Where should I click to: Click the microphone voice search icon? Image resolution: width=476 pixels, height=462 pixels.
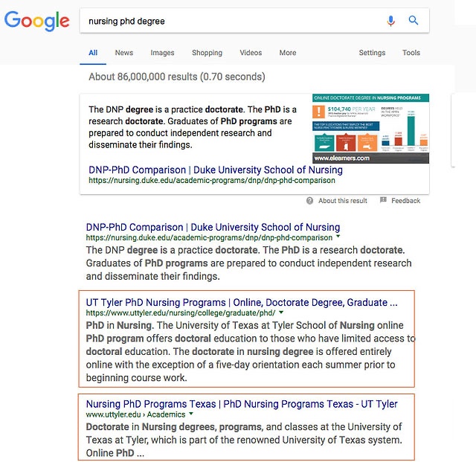click(391, 21)
